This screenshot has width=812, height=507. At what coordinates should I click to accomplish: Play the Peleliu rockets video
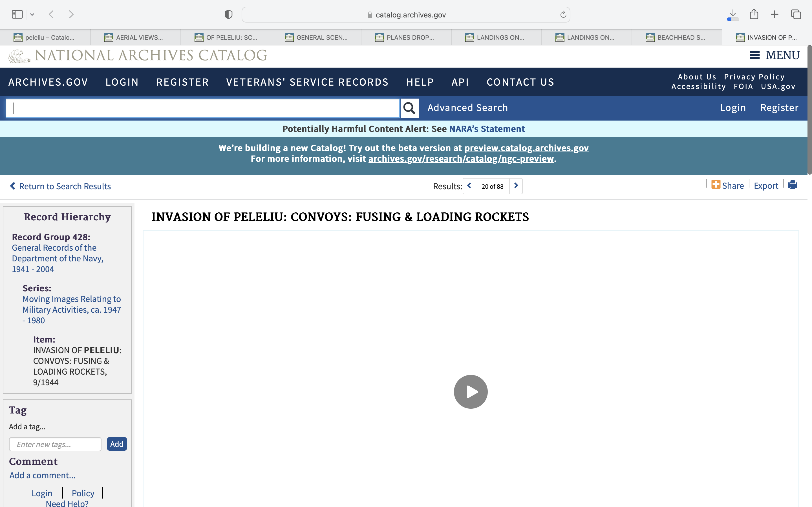click(470, 391)
